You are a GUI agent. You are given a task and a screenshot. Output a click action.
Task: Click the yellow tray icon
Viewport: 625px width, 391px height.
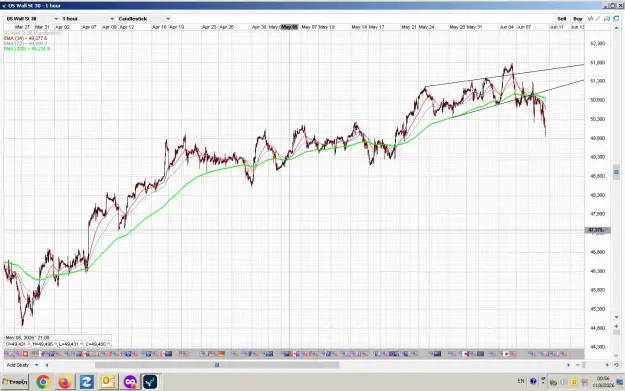click(x=574, y=382)
